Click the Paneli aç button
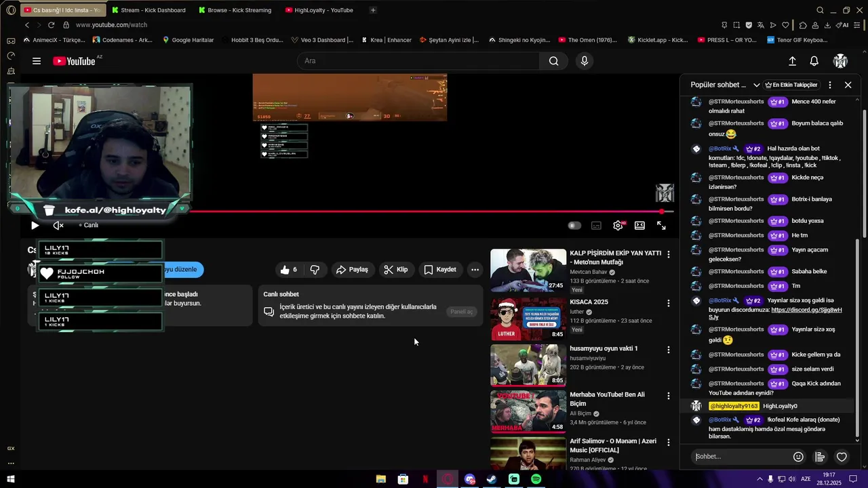868x488 pixels. tap(462, 312)
